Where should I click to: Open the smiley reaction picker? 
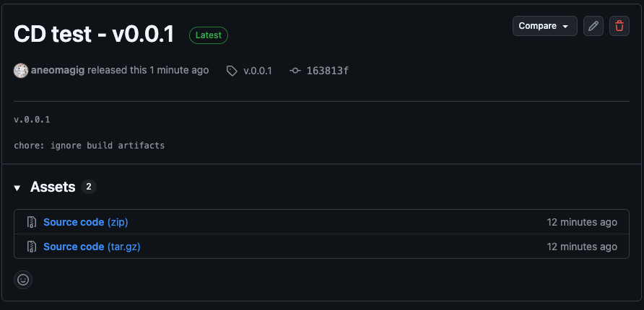pos(23,279)
